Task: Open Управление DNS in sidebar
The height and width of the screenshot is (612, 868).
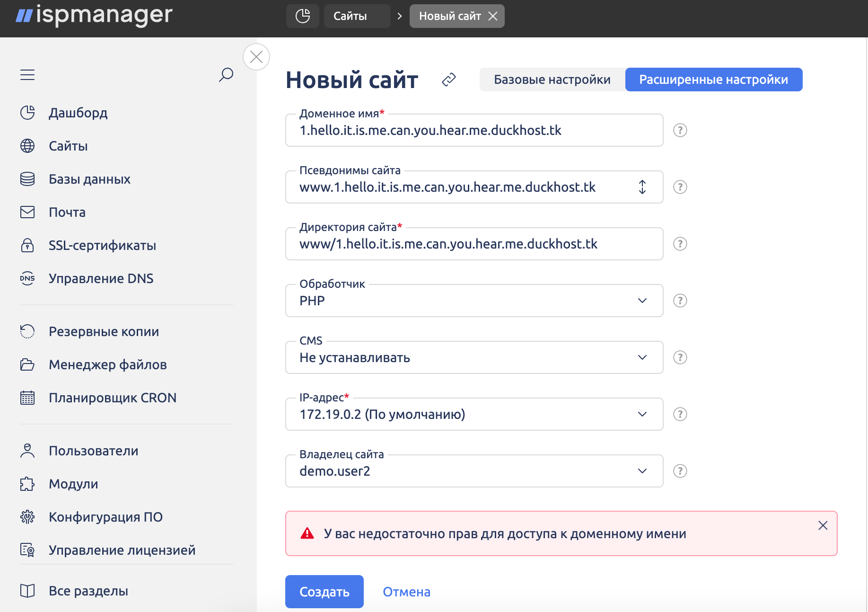Action: click(101, 278)
